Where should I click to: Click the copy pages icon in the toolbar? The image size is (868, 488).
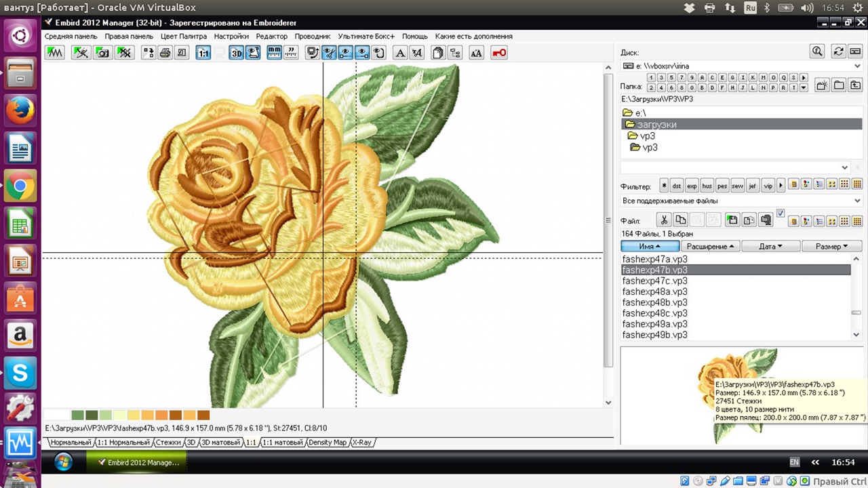[438, 52]
